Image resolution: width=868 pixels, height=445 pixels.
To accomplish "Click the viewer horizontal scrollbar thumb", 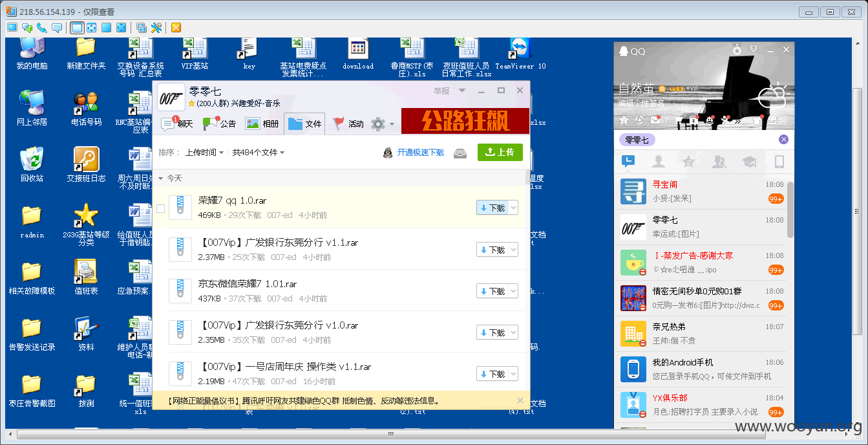I will (391, 434).
